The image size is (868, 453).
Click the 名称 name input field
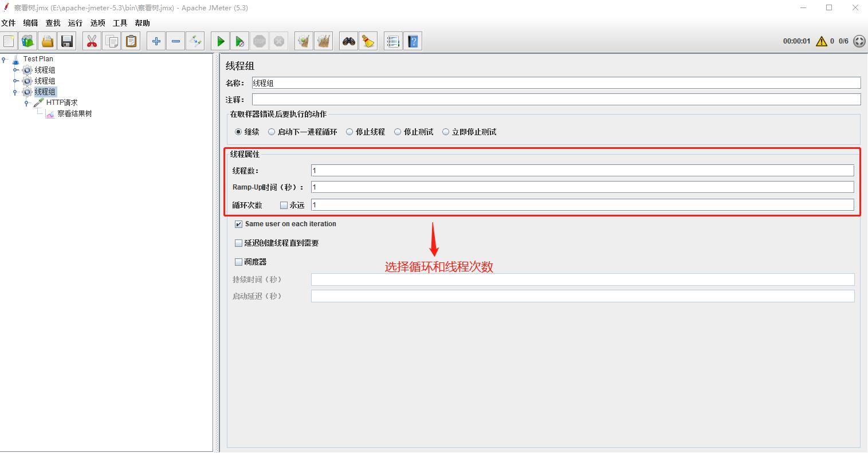point(556,83)
